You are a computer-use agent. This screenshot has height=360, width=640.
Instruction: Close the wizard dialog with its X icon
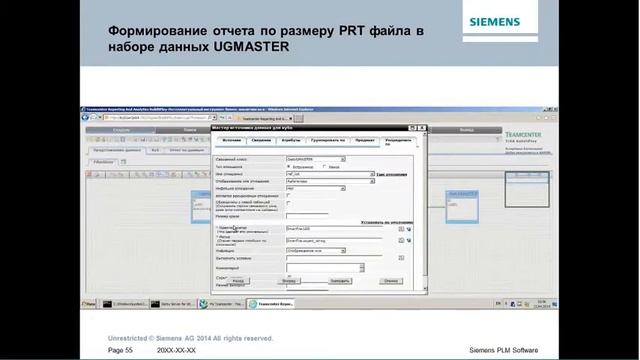[422, 128]
